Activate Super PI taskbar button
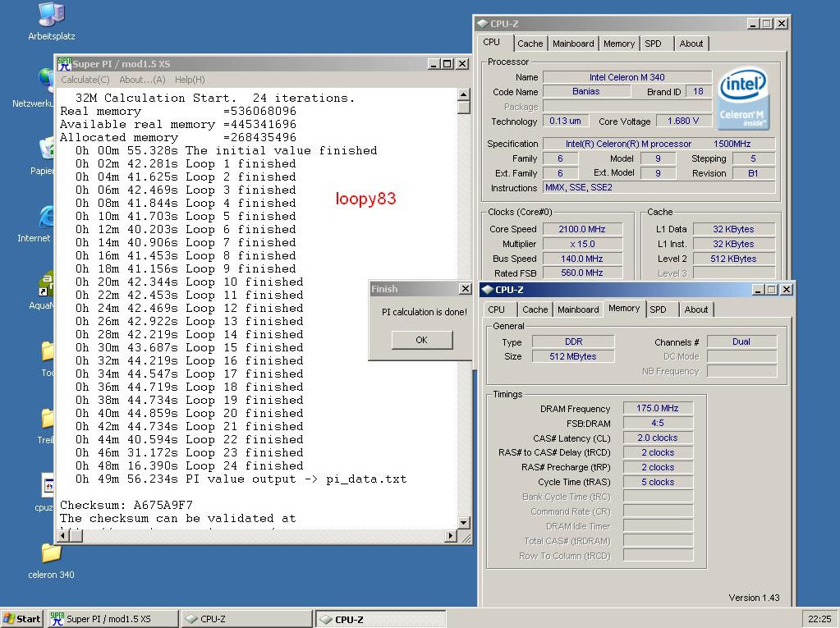The height and width of the screenshot is (628, 840). pos(113,619)
